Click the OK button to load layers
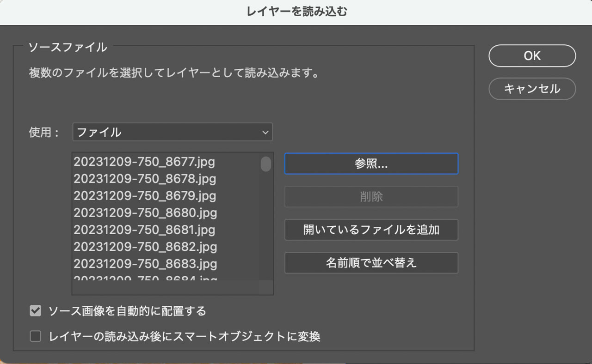Screen dimensions: 592x364 point(532,55)
